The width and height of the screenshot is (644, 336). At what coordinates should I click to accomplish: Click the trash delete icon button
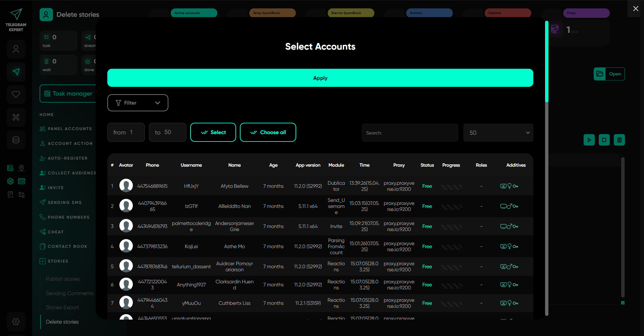pyautogui.click(x=619, y=140)
